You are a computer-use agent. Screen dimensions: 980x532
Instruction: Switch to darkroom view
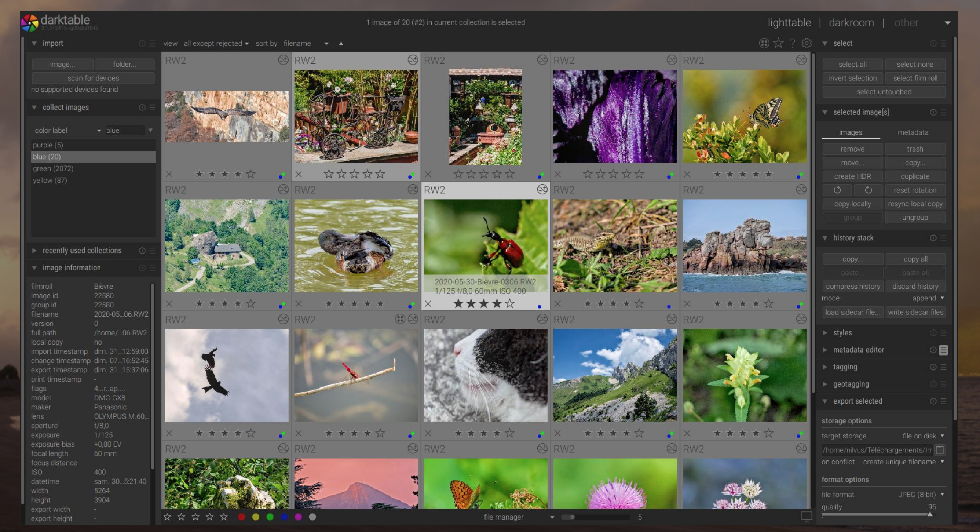coord(851,23)
